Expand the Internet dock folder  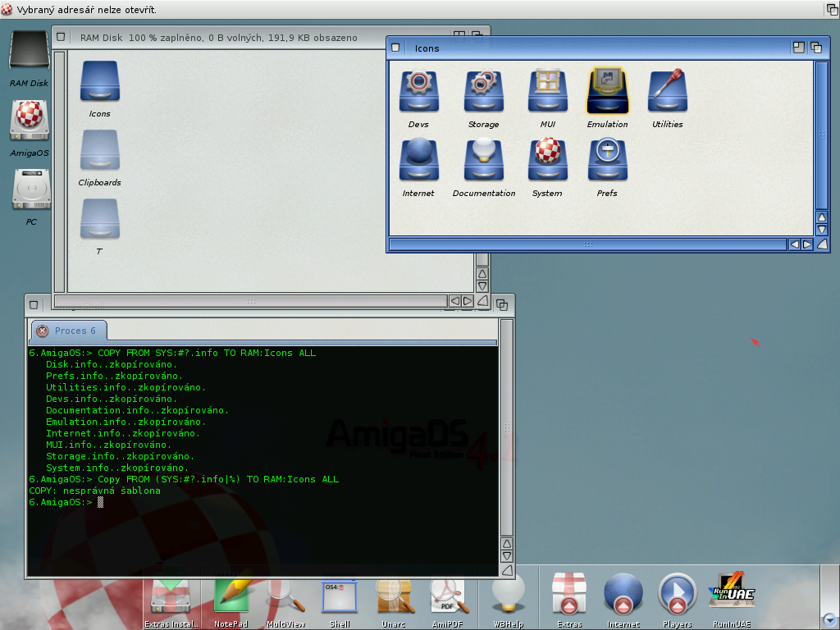coord(623,596)
